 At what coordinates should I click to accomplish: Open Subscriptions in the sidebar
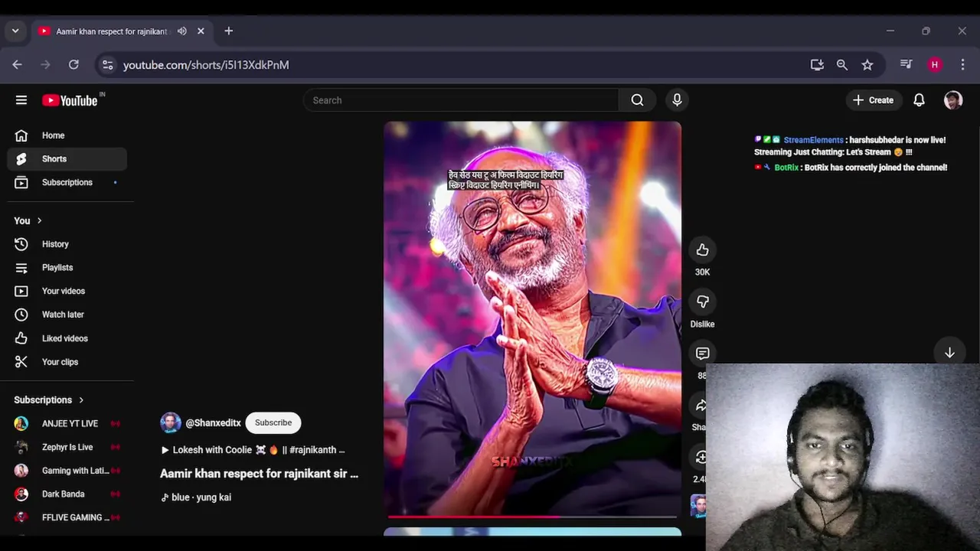tap(67, 182)
